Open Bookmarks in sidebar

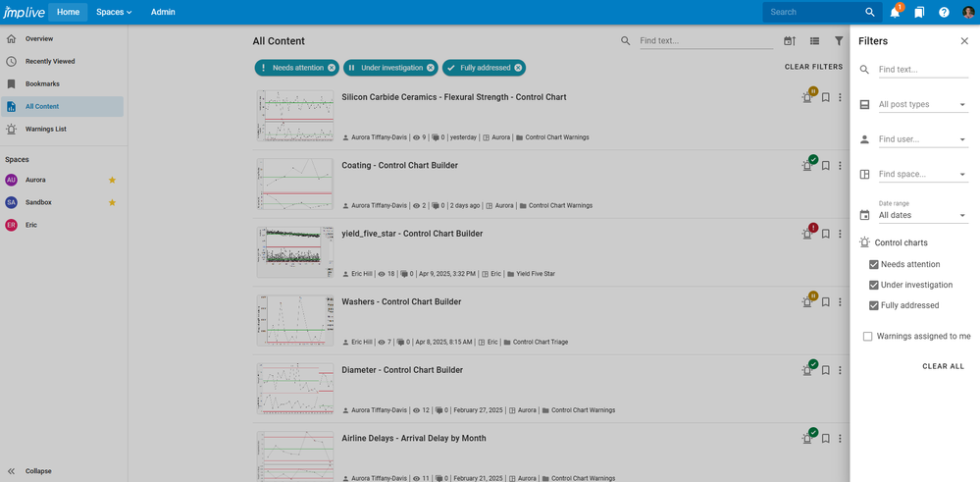tap(63, 83)
